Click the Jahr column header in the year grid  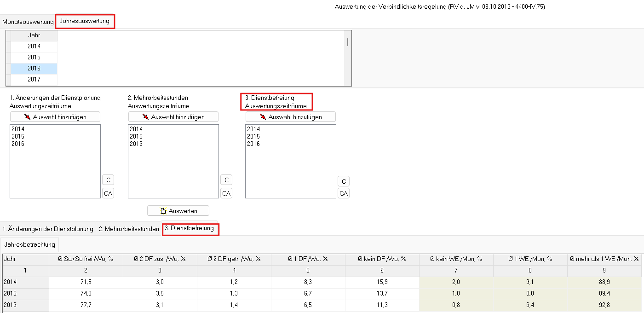[x=34, y=35]
